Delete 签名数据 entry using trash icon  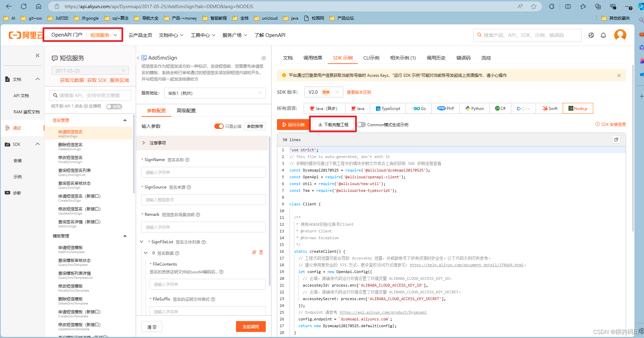coord(261,252)
